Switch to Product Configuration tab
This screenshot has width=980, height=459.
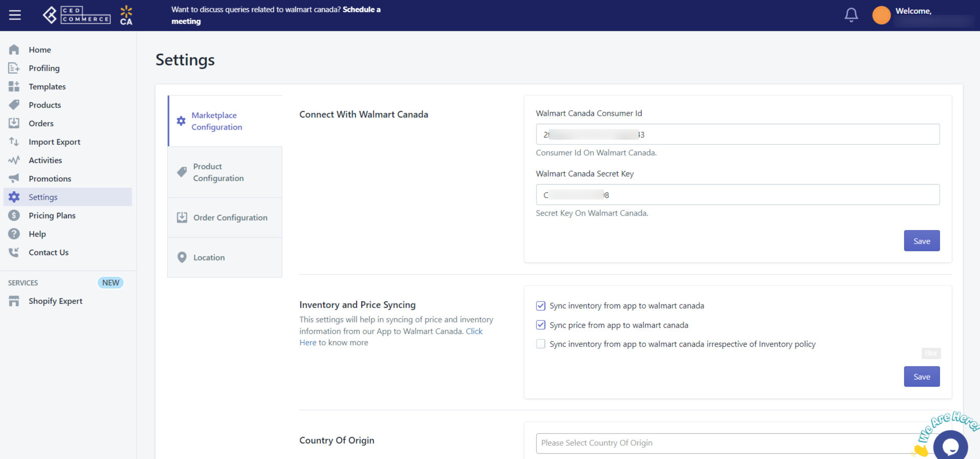(225, 172)
